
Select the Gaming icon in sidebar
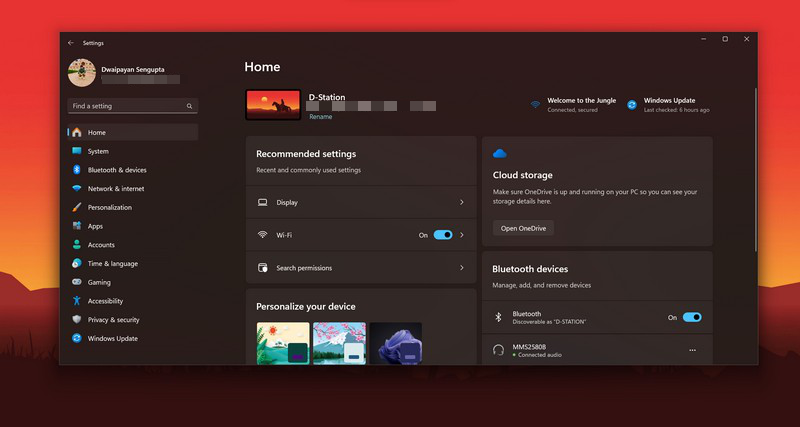click(x=76, y=283)
